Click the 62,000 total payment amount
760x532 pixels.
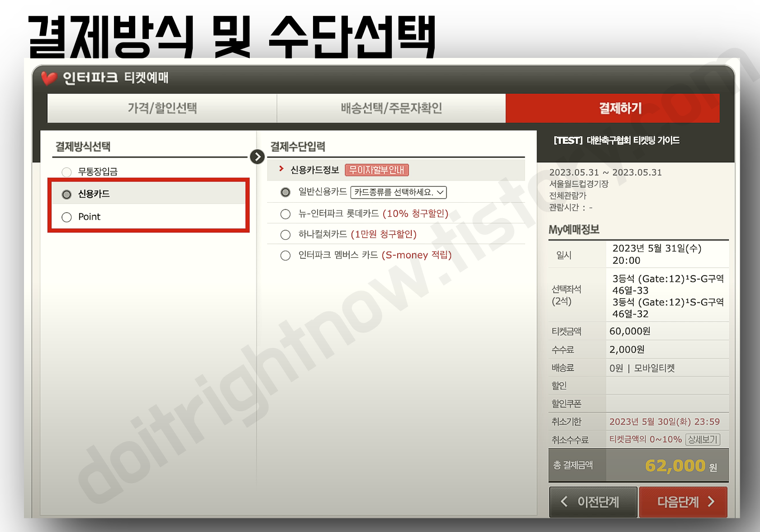point(675,465)
